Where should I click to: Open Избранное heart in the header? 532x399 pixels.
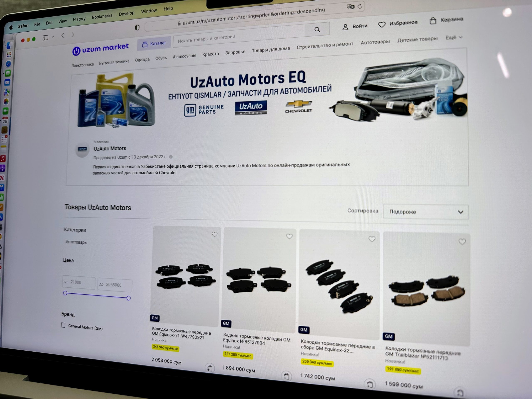click(x=398, y=23)
